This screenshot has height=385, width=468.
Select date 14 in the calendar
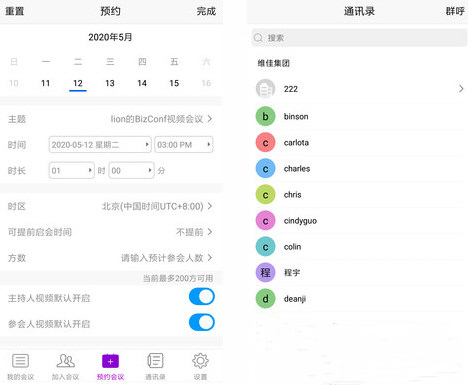coord(142,83)
